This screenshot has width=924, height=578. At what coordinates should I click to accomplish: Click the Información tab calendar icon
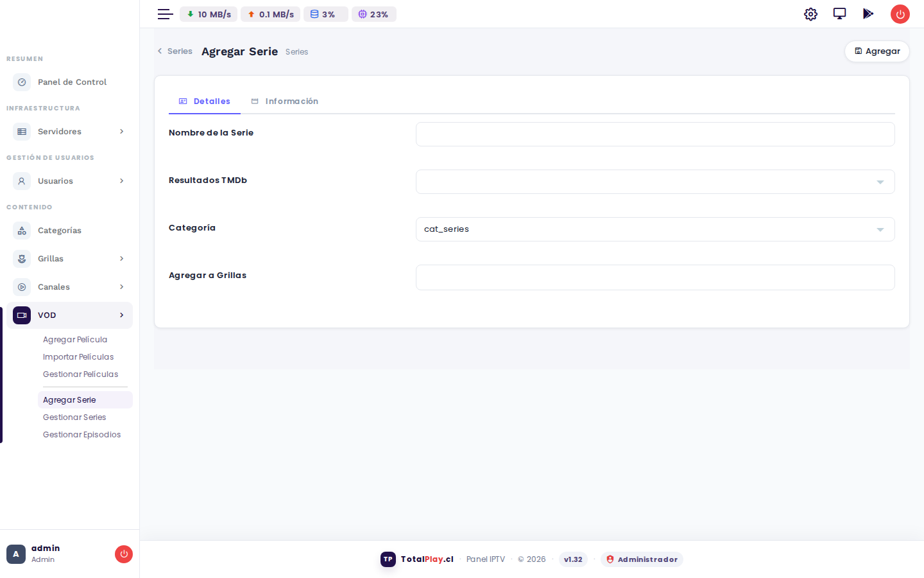255,101
